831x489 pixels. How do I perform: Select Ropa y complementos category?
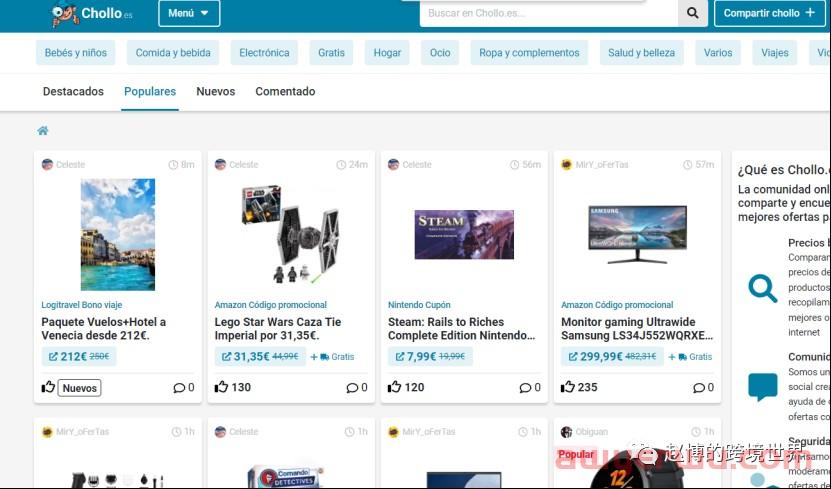[529, 52]
